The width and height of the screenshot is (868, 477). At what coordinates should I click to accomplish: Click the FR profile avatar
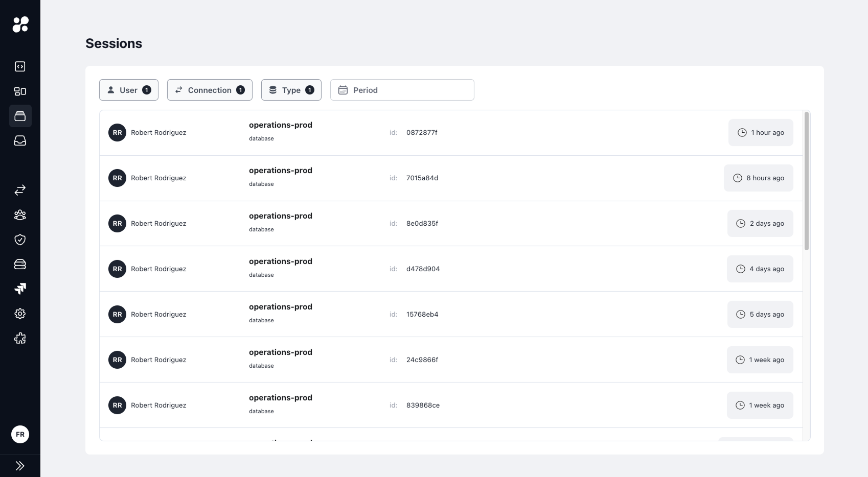20,435
